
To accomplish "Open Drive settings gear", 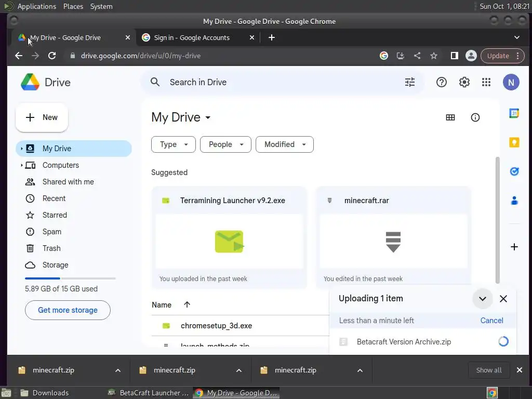I will pyautogui.click(x=464, y=82).
